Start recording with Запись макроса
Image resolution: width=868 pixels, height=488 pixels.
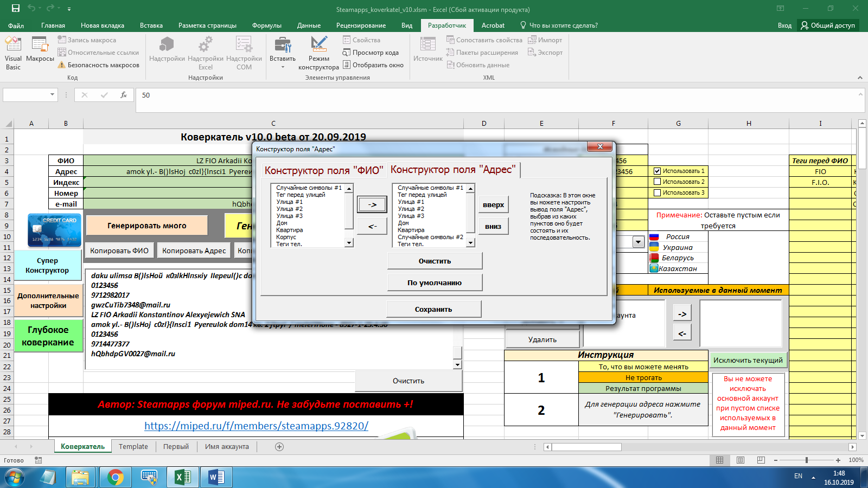87,40
